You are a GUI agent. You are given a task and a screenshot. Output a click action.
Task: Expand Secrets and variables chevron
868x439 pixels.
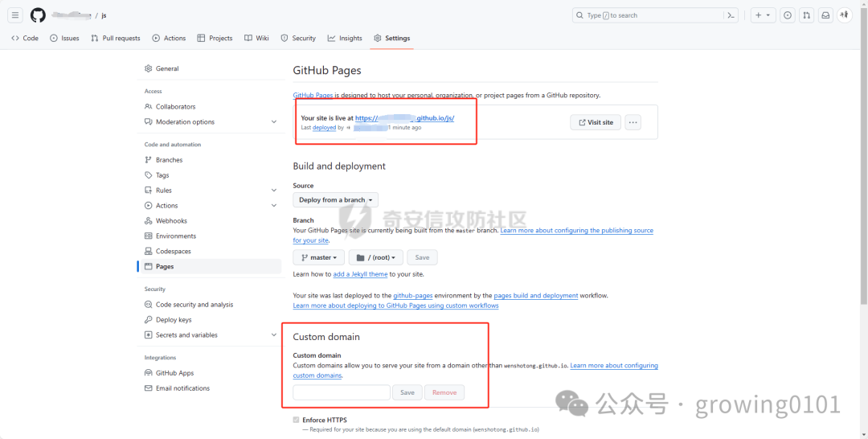click(x=274, y=335)
